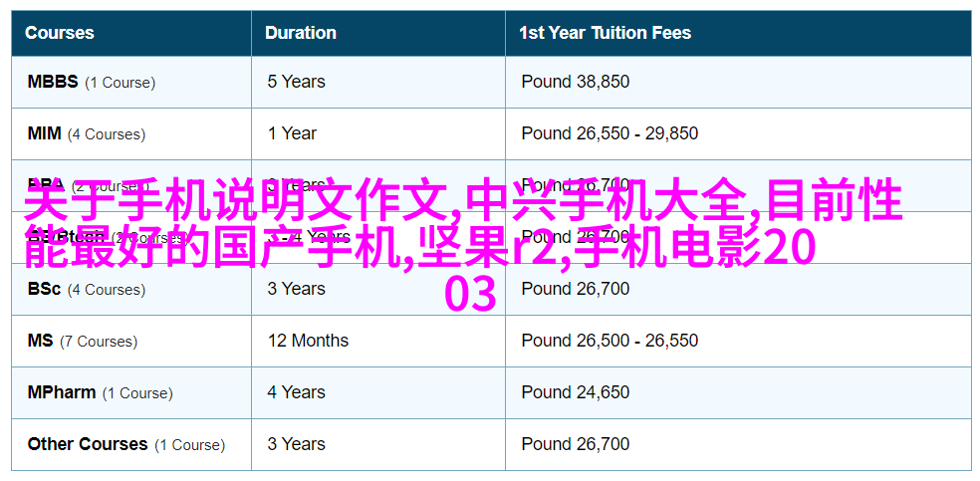
Task: Click the (7 Courses) label beside MS
Action: [99, 342]
